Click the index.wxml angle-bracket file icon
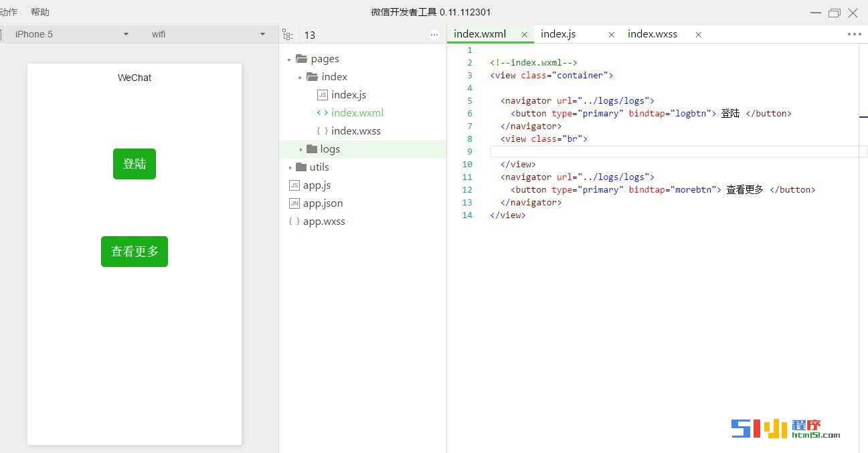The height and width of the screenshot is (453, 868). tap(322, 112)
